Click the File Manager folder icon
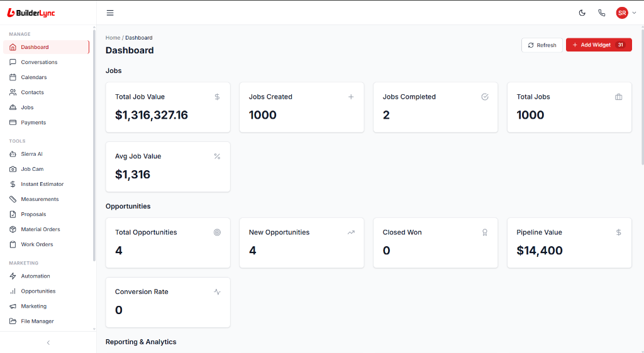 coord(13,322)
